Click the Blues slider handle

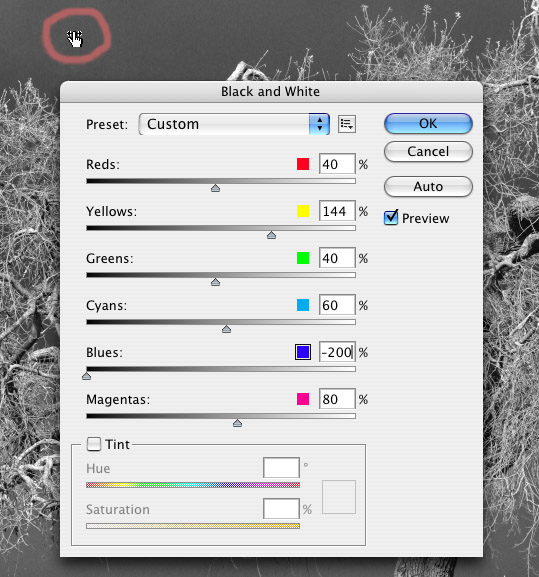pyautogui.click(x=86, y=376)
